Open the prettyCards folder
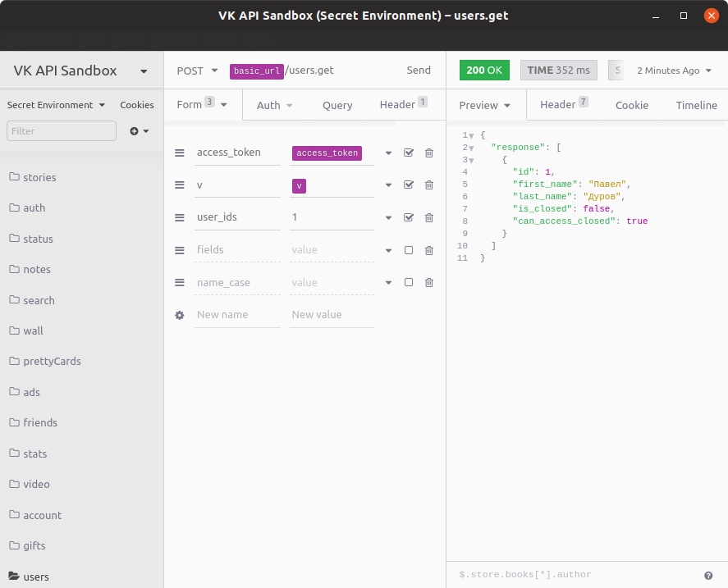Image resolution: width=728 pixels, height=588 pixels. point(44,361)
